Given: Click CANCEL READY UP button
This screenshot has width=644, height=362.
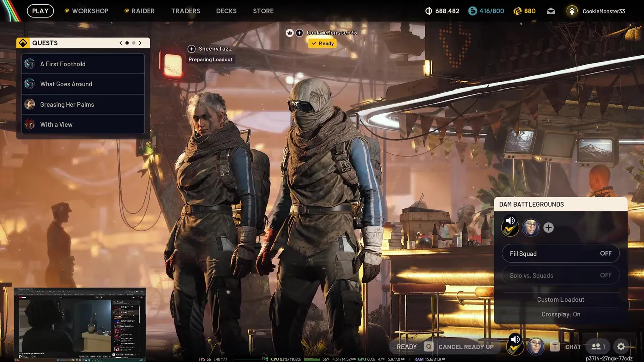Looking at the screenshot, I should [466, 347].
